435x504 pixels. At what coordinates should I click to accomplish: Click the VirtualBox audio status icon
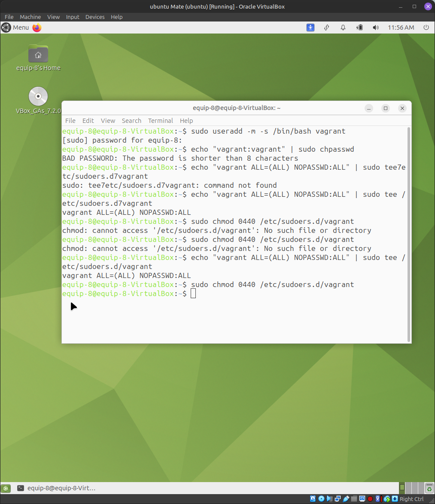point(330,499)
